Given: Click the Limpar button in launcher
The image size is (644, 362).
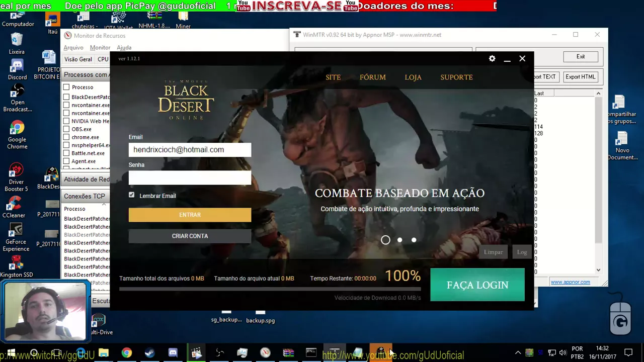Looking at the screenshot, I should point(493,252).
